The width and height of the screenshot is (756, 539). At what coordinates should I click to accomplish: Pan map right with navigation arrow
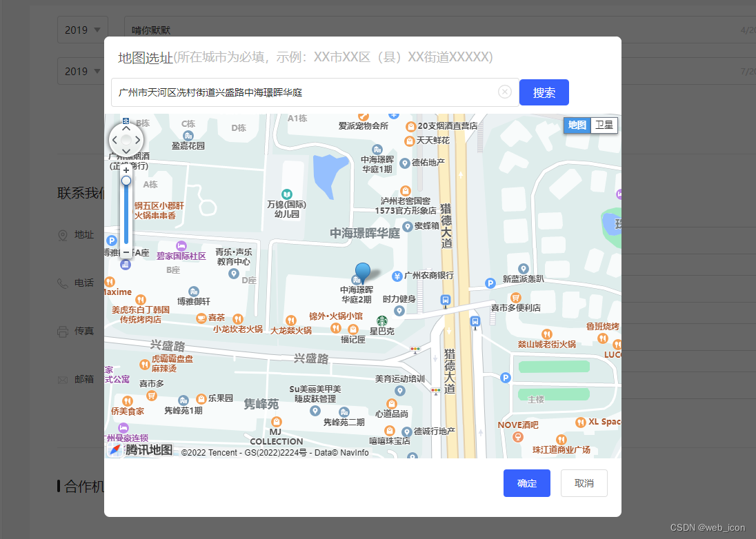click(x=138, y=140)
